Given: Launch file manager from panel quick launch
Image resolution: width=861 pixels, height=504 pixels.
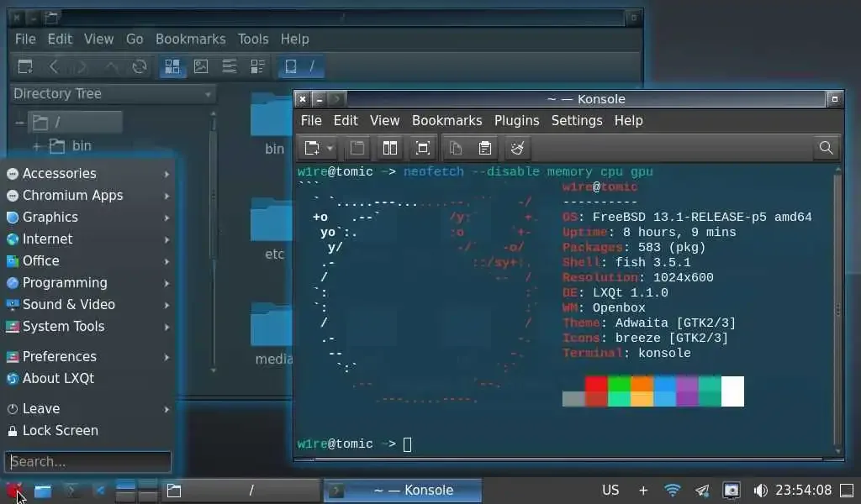Looking at the screenshot, I should coord(43,491).
